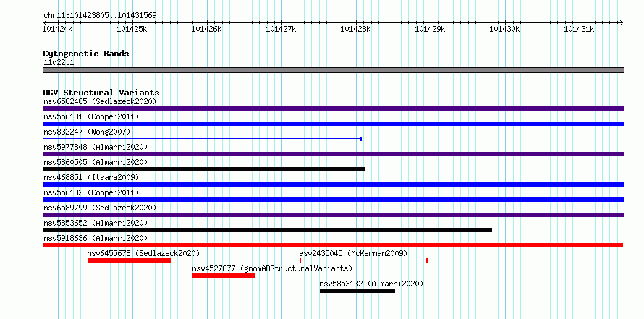The width and height of the screenshot is (644, 319).
Task: Open nsv468851 (Itsara2009) label
Action: [x=91, y=177]
